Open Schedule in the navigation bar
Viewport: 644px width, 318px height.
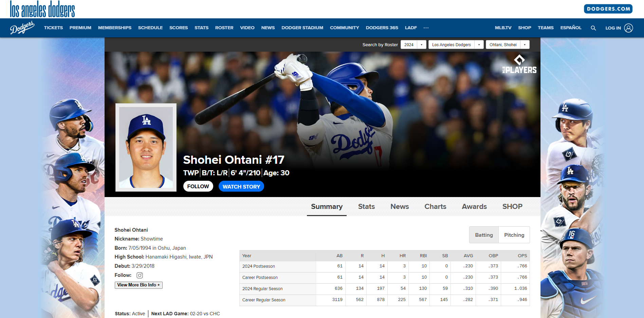(x=150, y=28)
